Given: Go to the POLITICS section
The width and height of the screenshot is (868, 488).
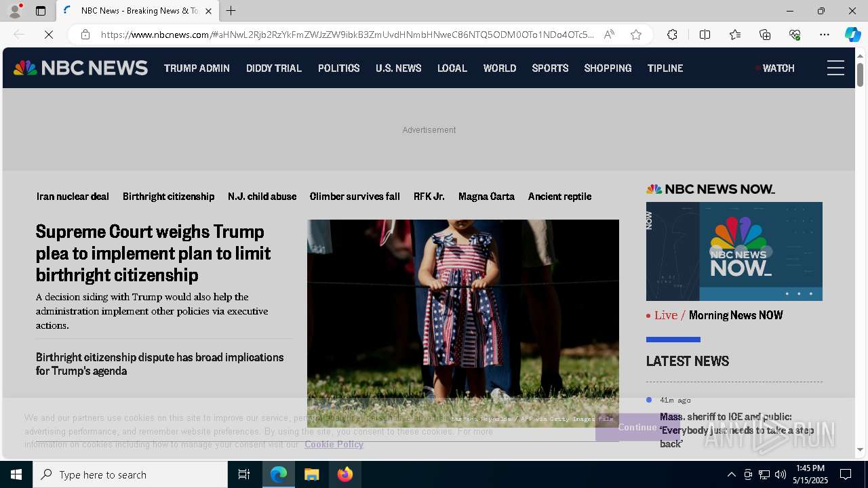Looking at the screenshot, I should pyautogui.click(x=339, y=68).
